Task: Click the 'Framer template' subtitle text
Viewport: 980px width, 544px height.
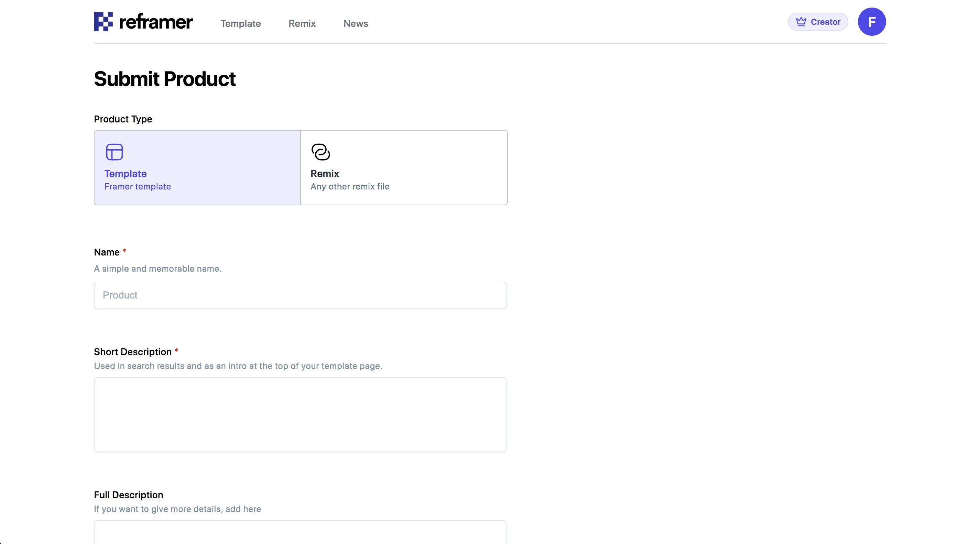Action: pyautogui.click(x=137, y=186)
